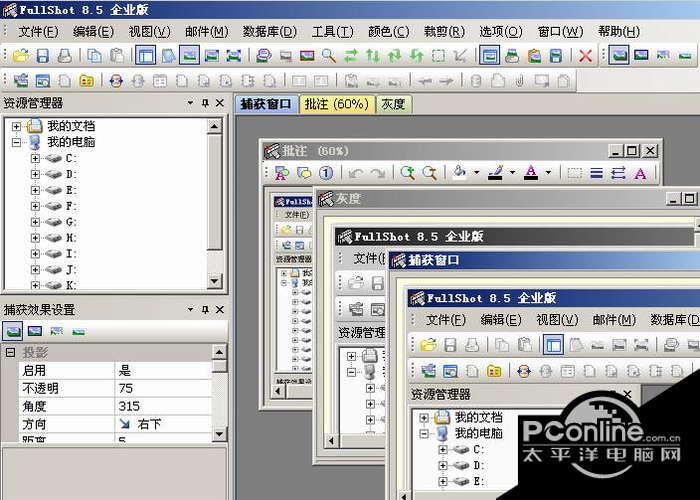Open 编辑(E) menu
This screenshot has height=500, width=700.
[x=93, y=32]
